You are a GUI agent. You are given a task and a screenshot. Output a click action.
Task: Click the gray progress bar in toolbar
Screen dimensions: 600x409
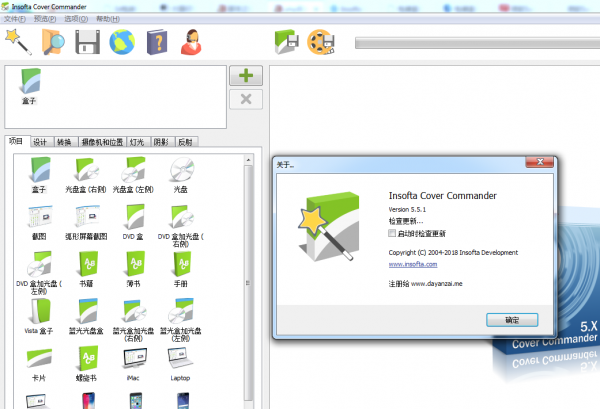(x=477, y=43)
